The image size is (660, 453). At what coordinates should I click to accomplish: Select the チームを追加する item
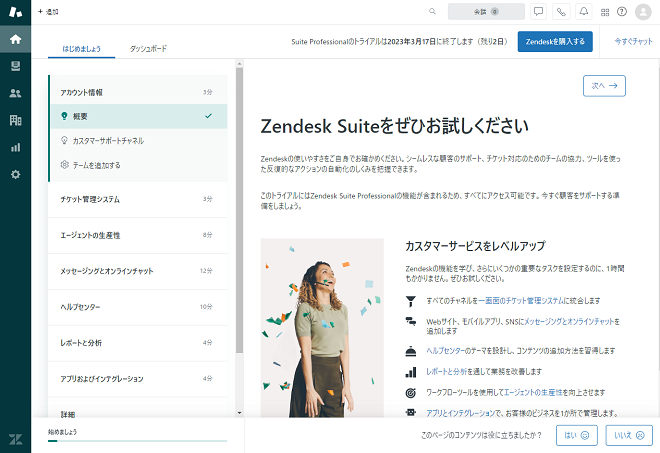pyautogui.click(x=138, y=165)
